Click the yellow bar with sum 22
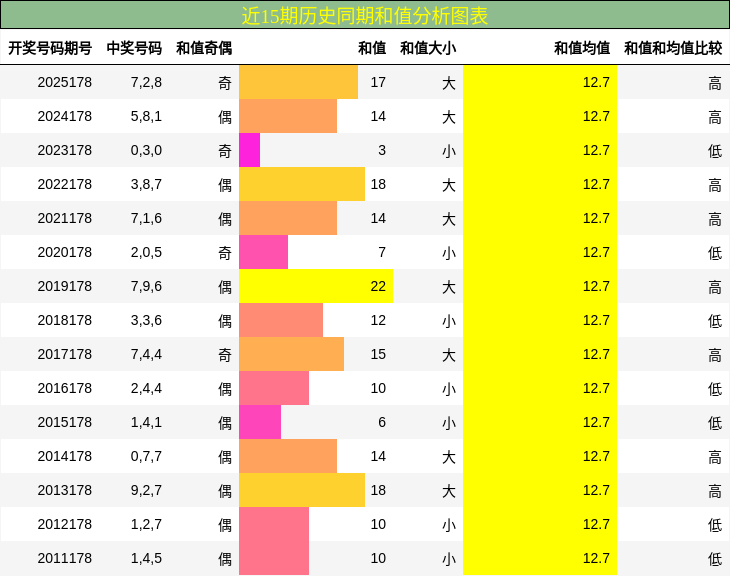 (316, 286)
